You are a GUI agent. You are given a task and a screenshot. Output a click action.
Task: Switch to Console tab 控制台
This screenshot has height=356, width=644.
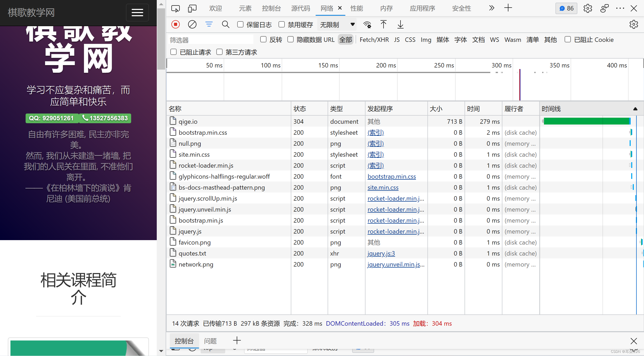(271, 8)
